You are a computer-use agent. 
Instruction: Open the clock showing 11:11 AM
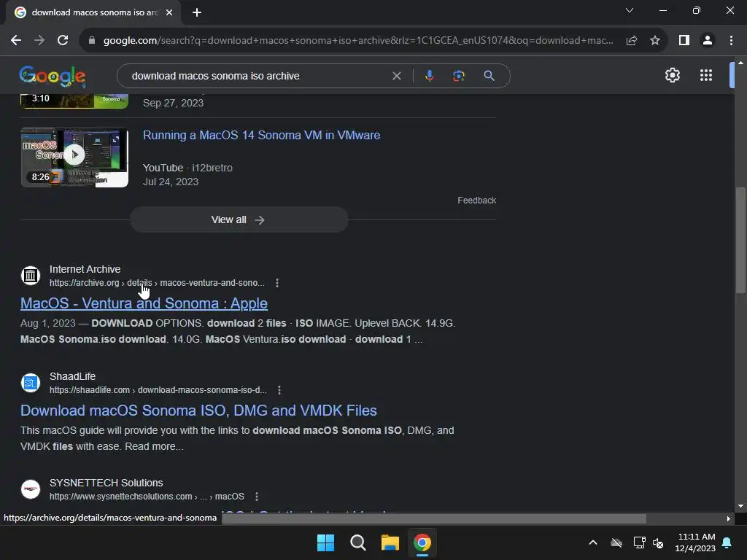click(x=695, y=542)
